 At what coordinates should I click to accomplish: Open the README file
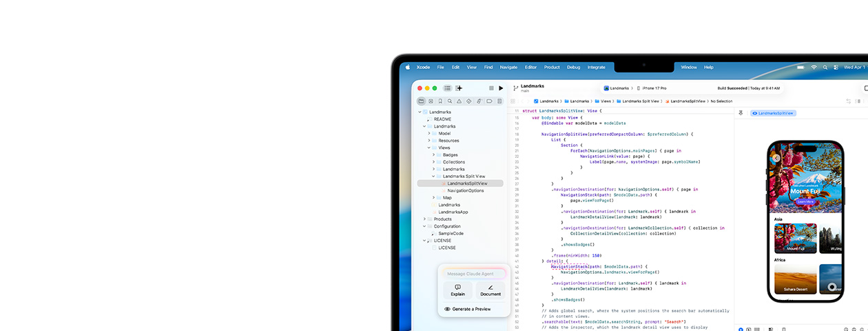point(442,119)
